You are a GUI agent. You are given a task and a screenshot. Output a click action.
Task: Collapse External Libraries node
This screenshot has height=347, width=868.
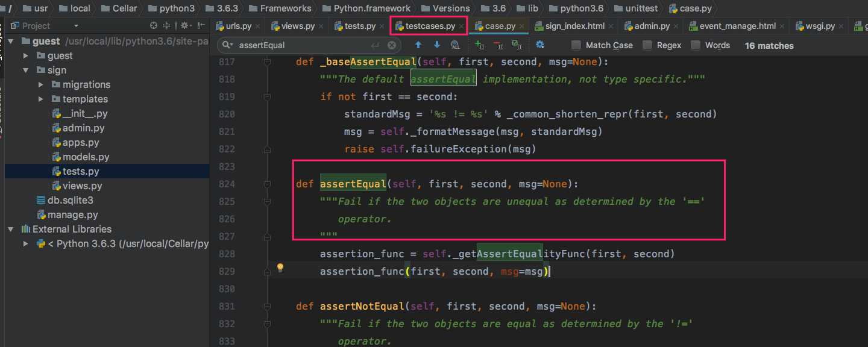click(11, 229)
